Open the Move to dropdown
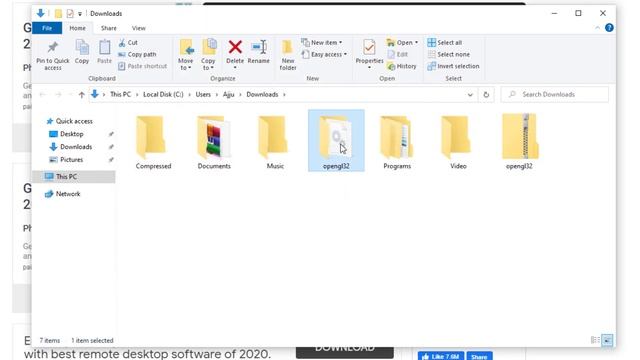Image resolution: width=640 pixels, height=360 pixels. (x=186, y=55)
